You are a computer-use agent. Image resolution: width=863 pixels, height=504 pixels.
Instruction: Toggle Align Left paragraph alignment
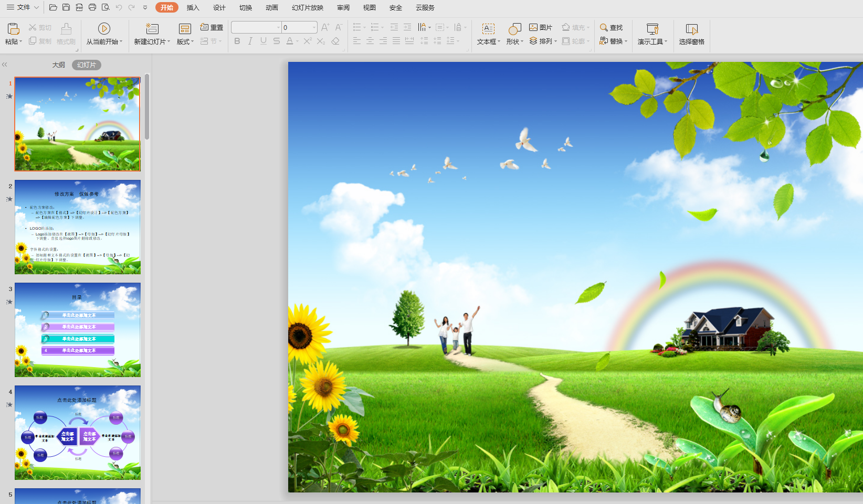(357, 41)
